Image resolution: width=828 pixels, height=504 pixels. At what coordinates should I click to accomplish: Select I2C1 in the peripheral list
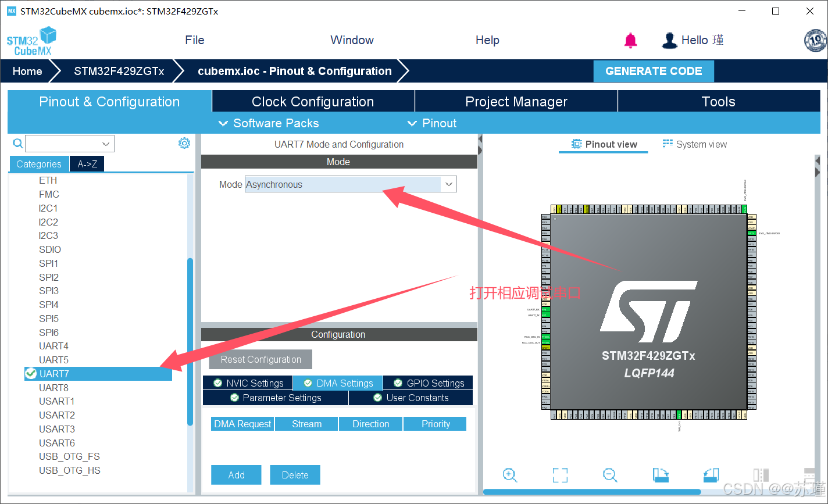(48, 208)
